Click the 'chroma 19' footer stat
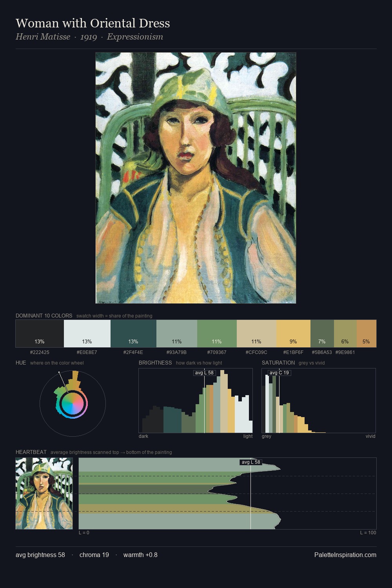 94,555
